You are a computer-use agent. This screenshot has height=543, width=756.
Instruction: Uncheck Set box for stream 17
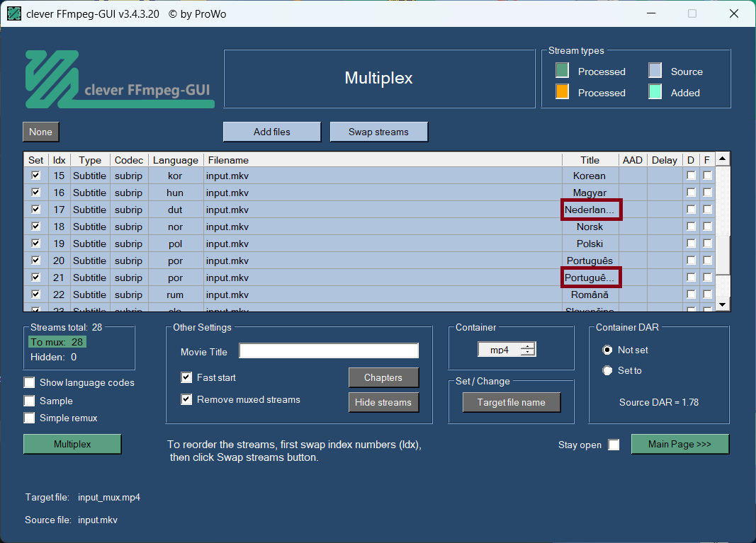pyautogui.click(x=35, y=210)
